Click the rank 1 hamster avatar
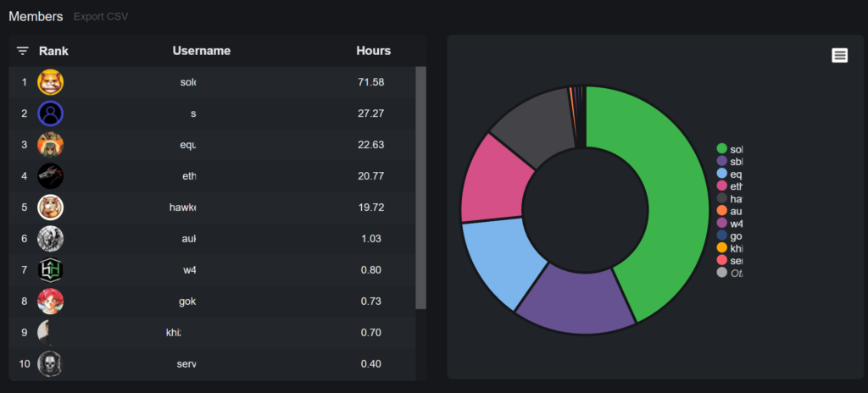Screen dimensions: 868x393 (50, 82)
